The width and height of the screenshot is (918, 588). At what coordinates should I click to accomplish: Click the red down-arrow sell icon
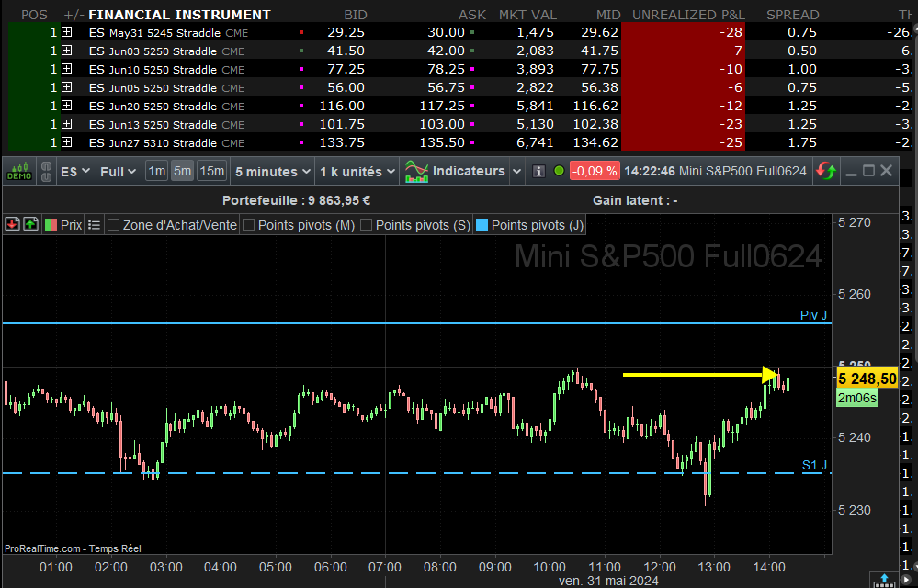click(x=13, y=224)
